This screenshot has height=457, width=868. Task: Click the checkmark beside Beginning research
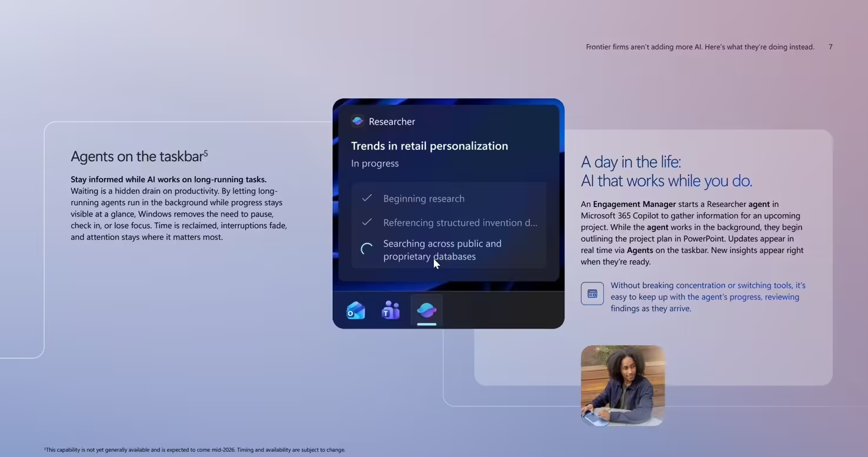pyautogui.click(x=367, y=198)
